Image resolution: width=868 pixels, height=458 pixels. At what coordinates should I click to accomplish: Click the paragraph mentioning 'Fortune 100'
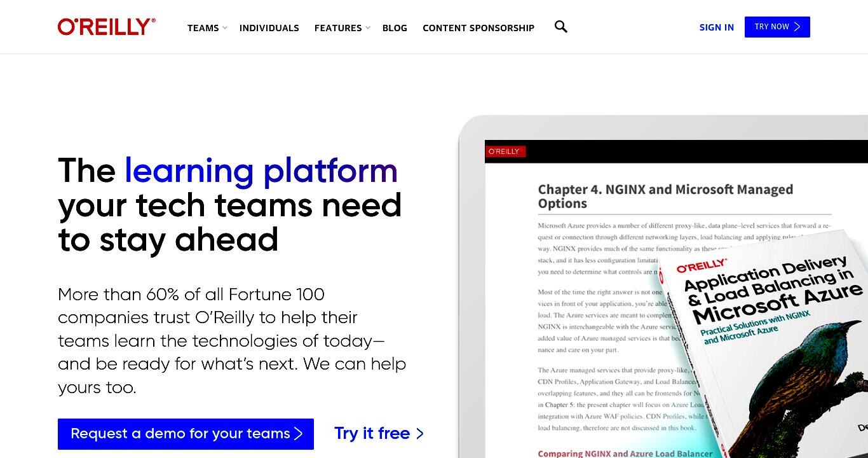232,340
